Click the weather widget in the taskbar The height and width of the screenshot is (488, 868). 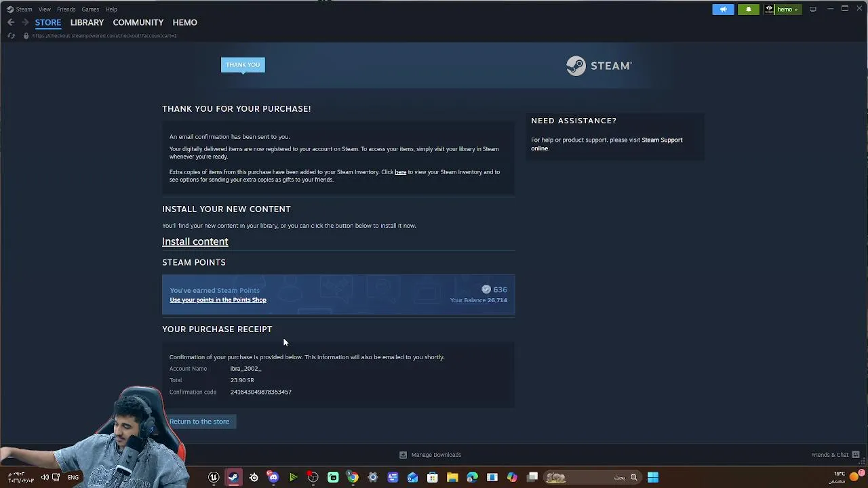847,477
